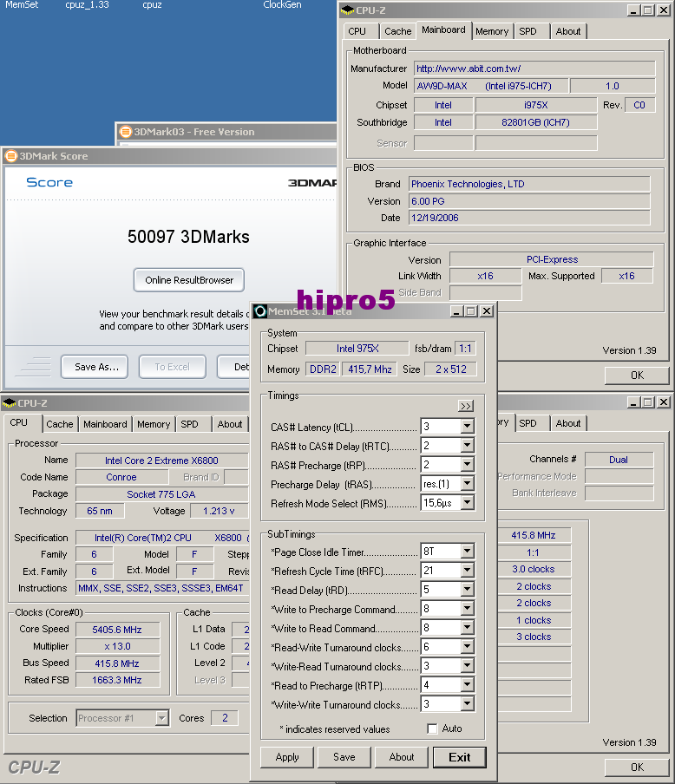Screen dimensions: 675x784
Task: Expand MemSet timings with the >> button
Action: click(x=466, y=406)
